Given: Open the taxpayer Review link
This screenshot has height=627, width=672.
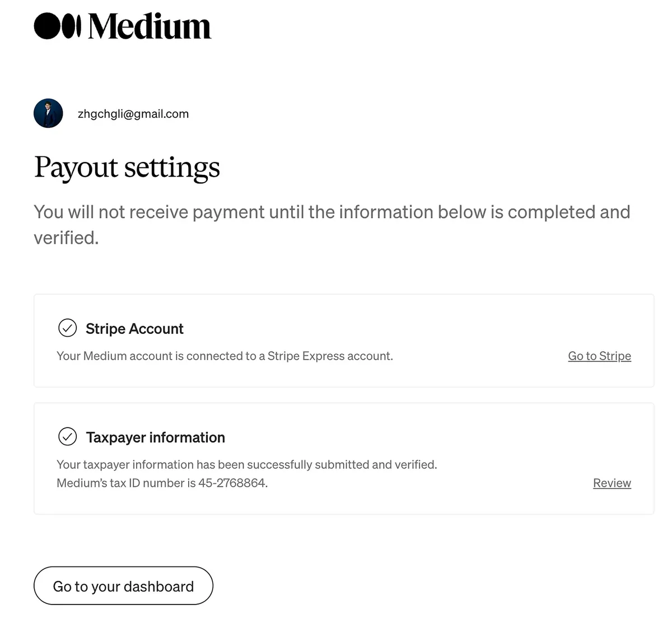Looking at the screenshot, I should coord(612,483).
